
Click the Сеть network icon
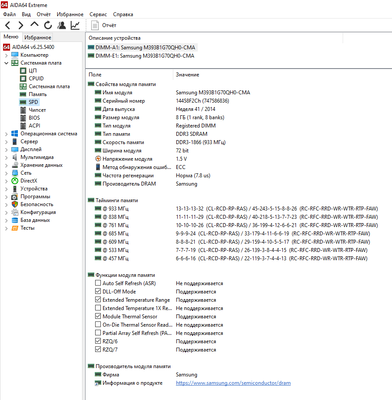click(x=15, y=173)
